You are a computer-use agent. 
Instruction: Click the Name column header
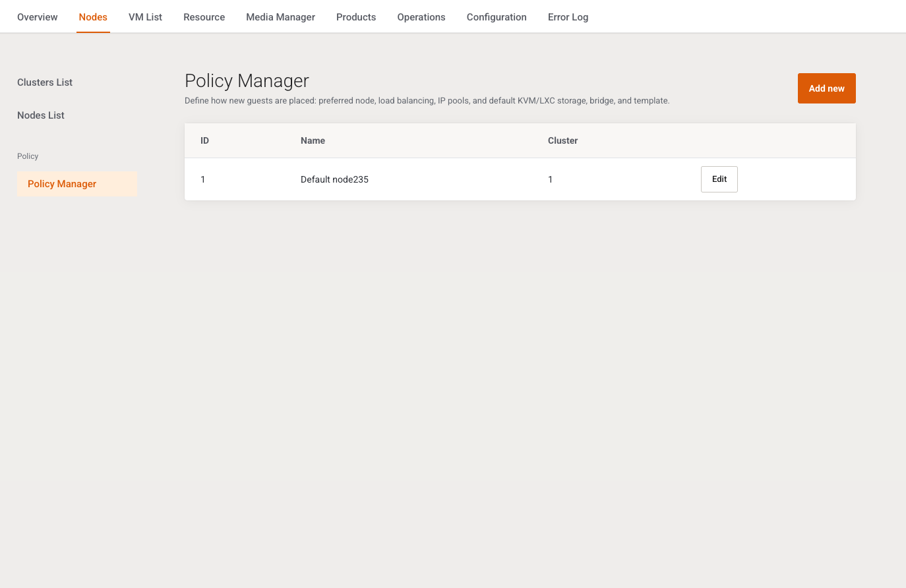(x=313, y=140)
